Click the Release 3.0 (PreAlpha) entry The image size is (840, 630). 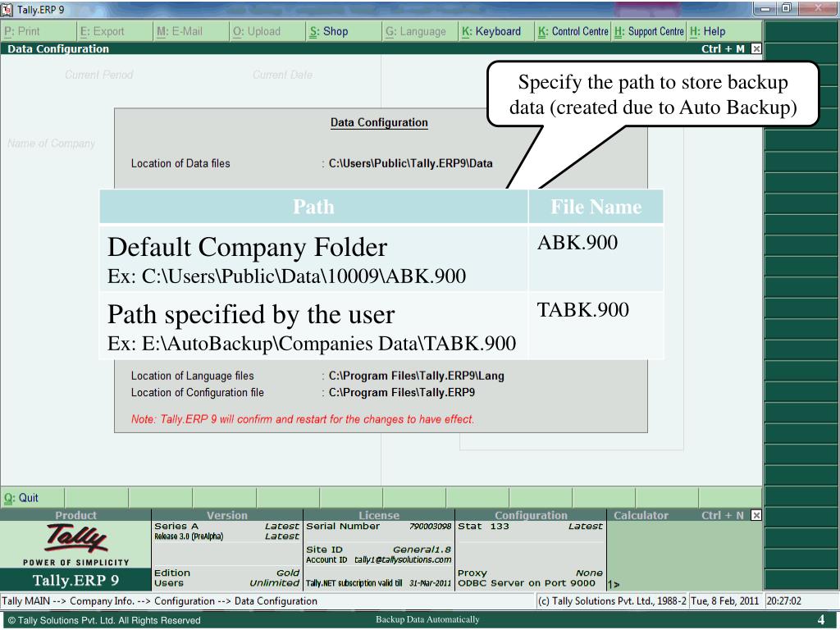click(x=226, y=536)
